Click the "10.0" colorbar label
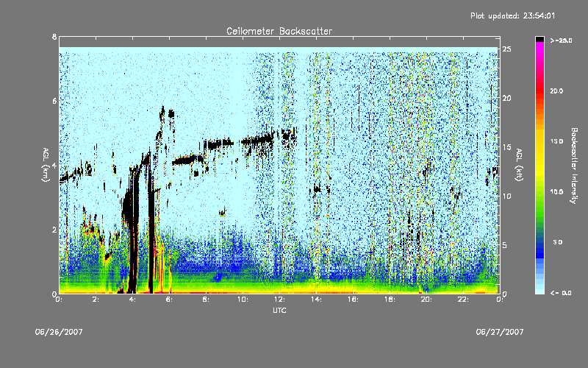 556,192
